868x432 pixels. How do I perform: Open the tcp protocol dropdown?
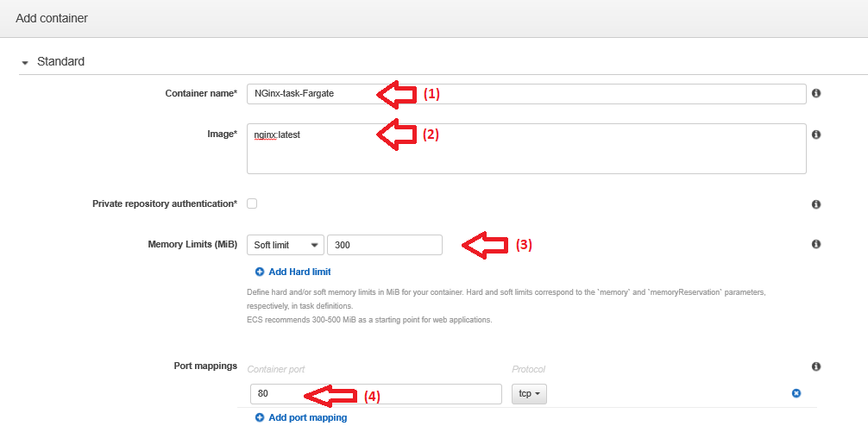click(x=528, y=394)
